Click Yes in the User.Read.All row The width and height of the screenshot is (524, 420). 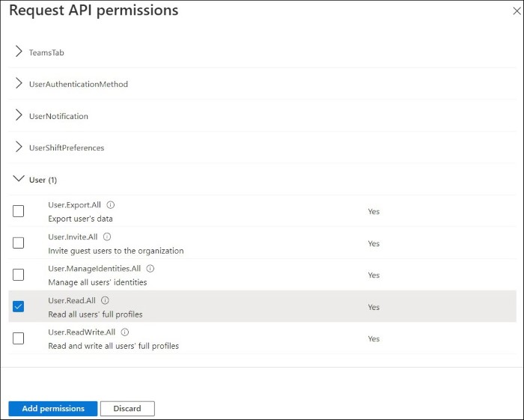(374, 307)
